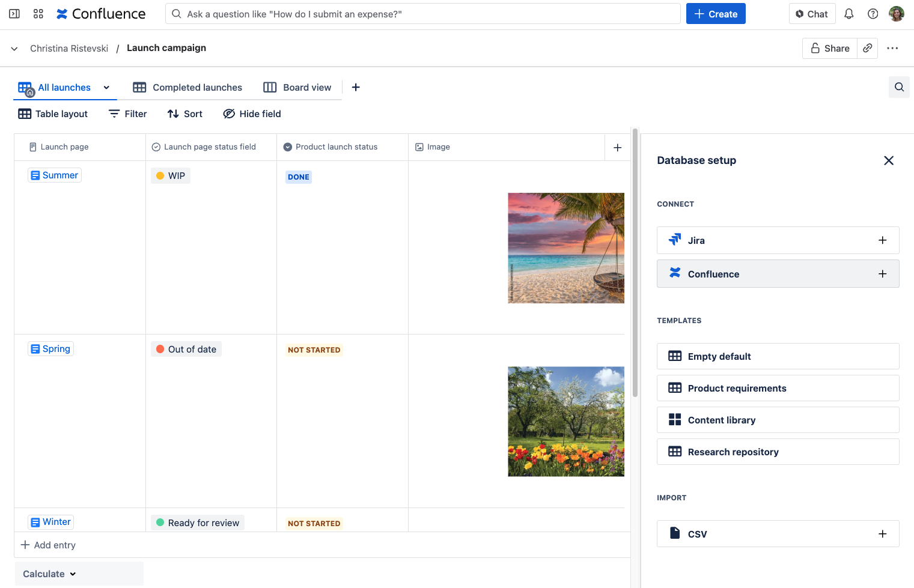Collapse the breadcrumb chevron beside Christina Ristevski
The image size is (914, 588).
(14, 49)
